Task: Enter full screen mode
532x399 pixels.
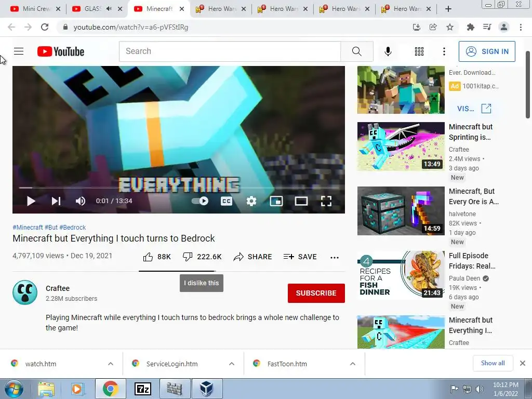Action: pyautogui.click(x=326, y=201)
